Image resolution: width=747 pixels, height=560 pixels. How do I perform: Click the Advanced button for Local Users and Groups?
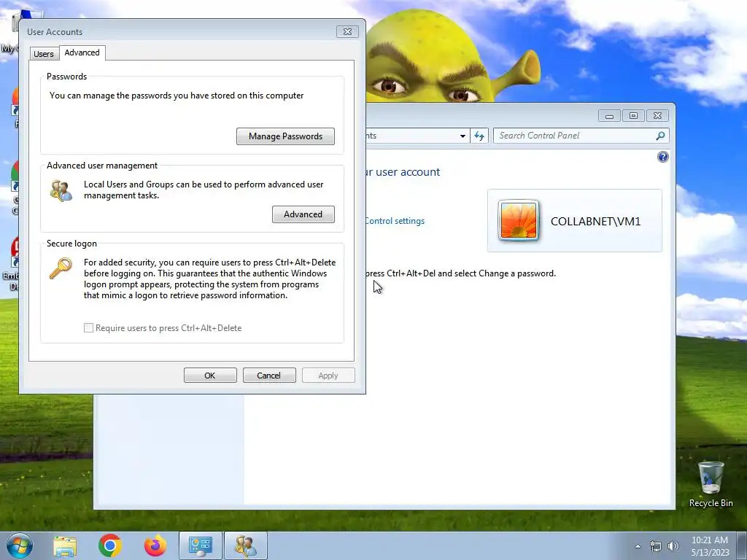[303, 214]
